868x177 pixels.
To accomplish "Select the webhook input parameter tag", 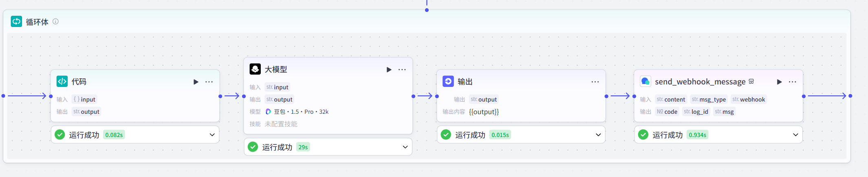I will click(749, 100).
